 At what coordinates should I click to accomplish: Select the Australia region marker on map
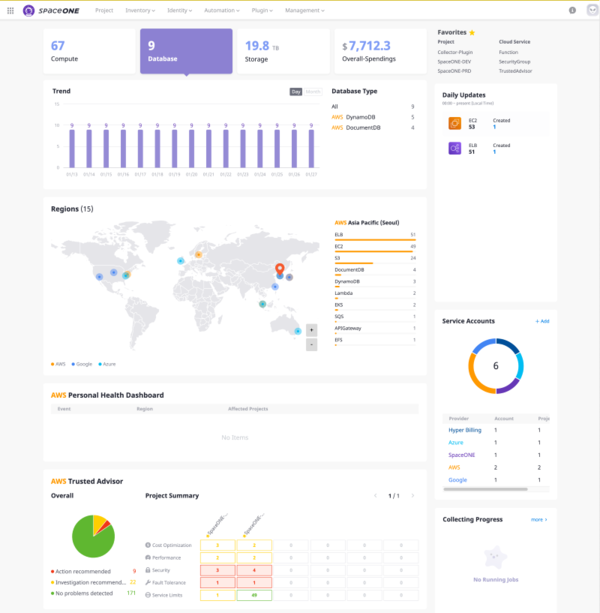point(298,331)
